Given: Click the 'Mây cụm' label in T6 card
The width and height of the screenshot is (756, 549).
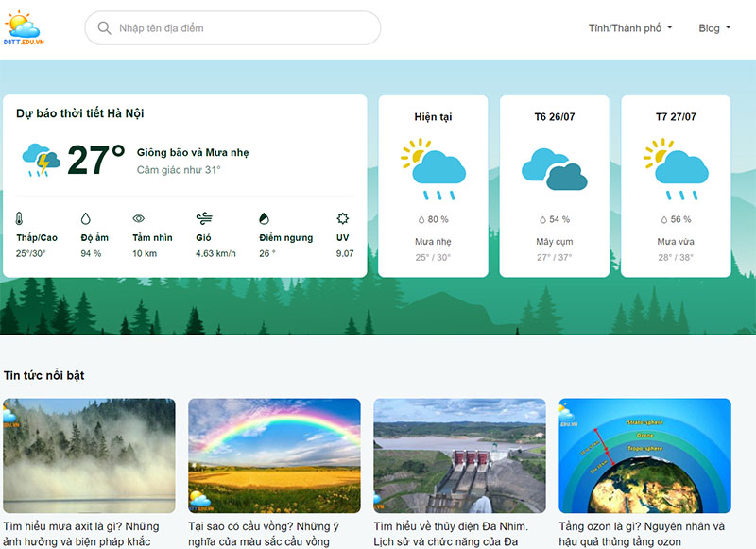Looking at the screenshot, I should 555,242.
